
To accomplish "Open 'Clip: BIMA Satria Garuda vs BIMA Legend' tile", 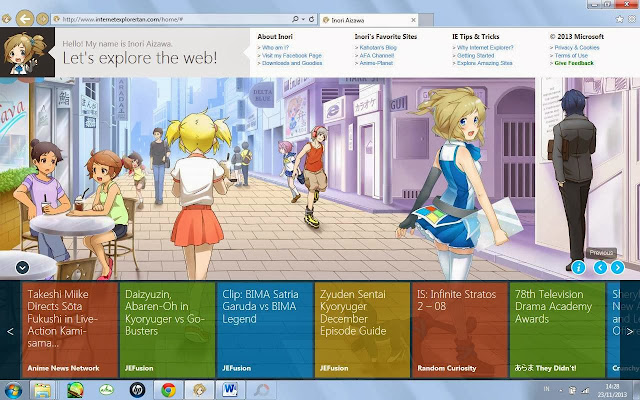I will pyautogui.click(x=264, y=330).
